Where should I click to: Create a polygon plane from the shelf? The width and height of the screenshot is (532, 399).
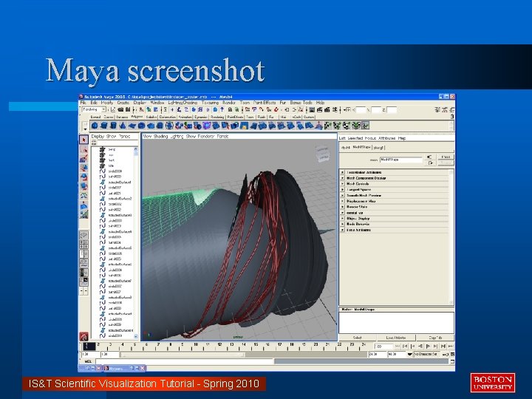[132, 126]
